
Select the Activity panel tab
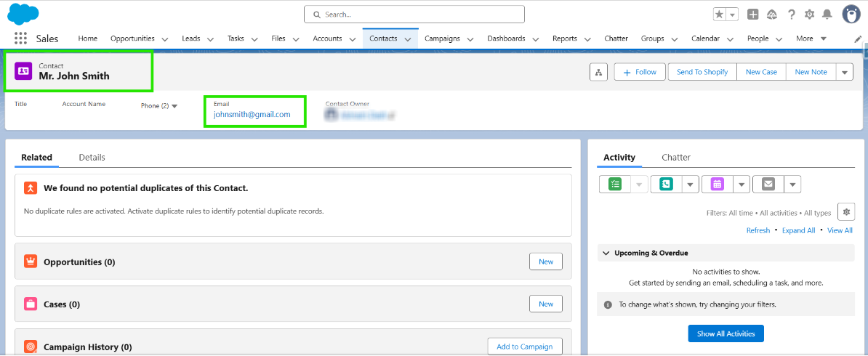(619, 157)
